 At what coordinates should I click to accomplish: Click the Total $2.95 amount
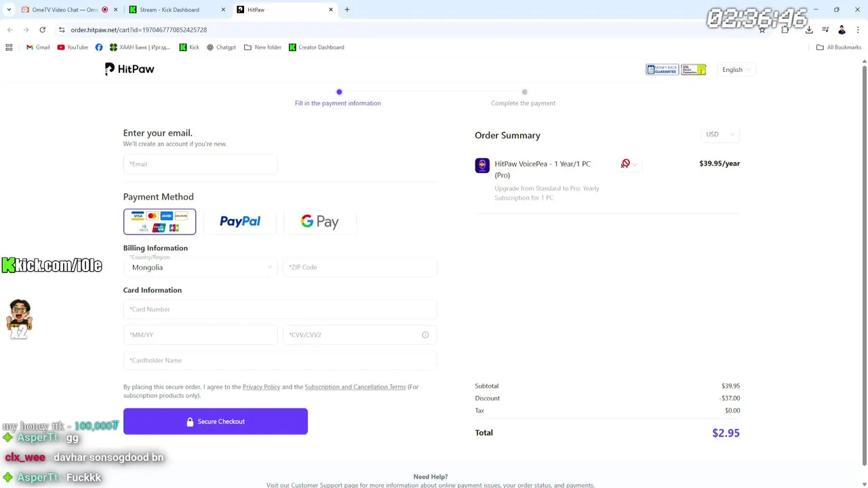tap(726, 433)
